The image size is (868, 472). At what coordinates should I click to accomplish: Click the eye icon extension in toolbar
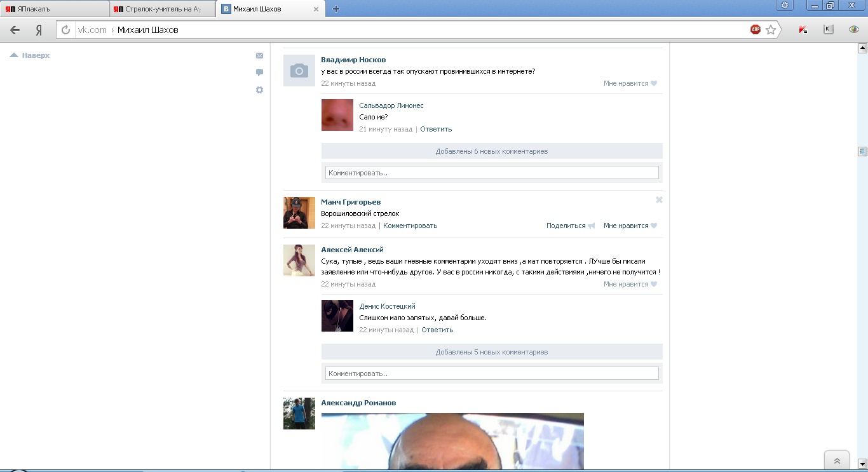click(854, 29)
